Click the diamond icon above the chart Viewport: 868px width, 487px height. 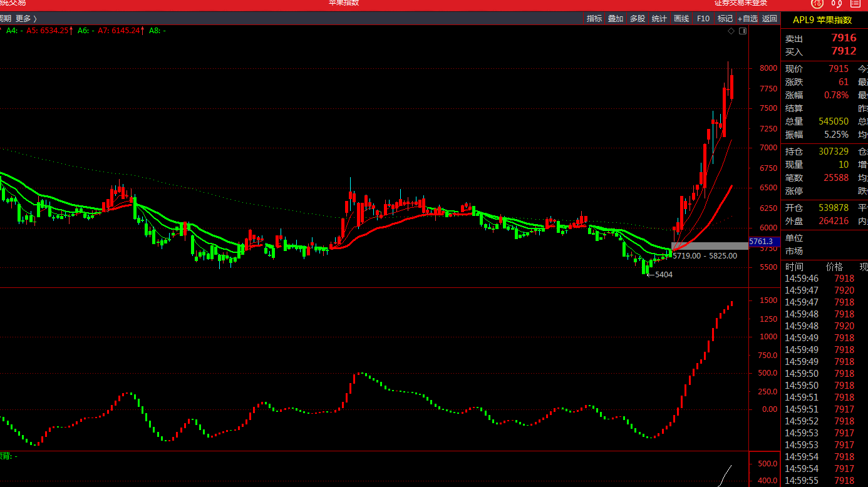(731, 31)
